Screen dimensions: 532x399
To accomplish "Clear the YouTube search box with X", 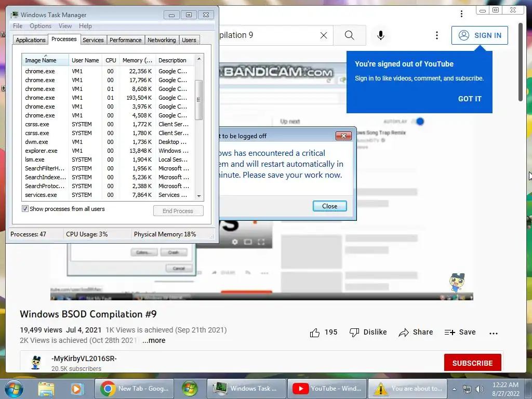I will click(x=324, y=35).
